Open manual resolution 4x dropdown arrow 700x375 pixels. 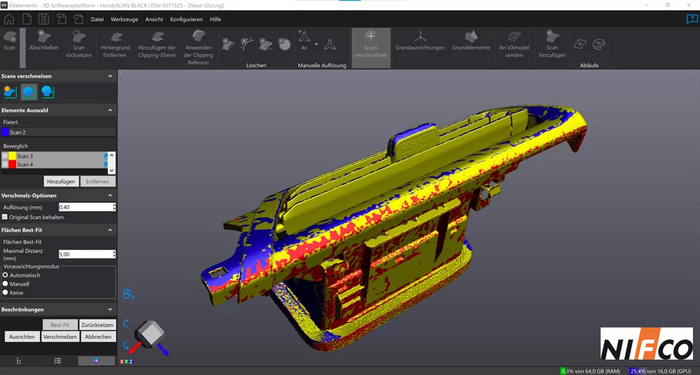click(317, 44)
